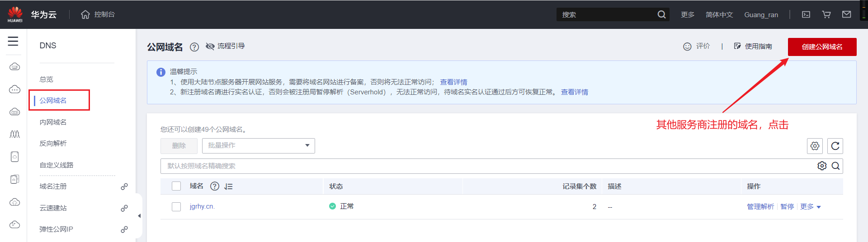Select 内网域名 in sidebar
The height and width of the screenshot is (242, 868).
coord(53,122)
